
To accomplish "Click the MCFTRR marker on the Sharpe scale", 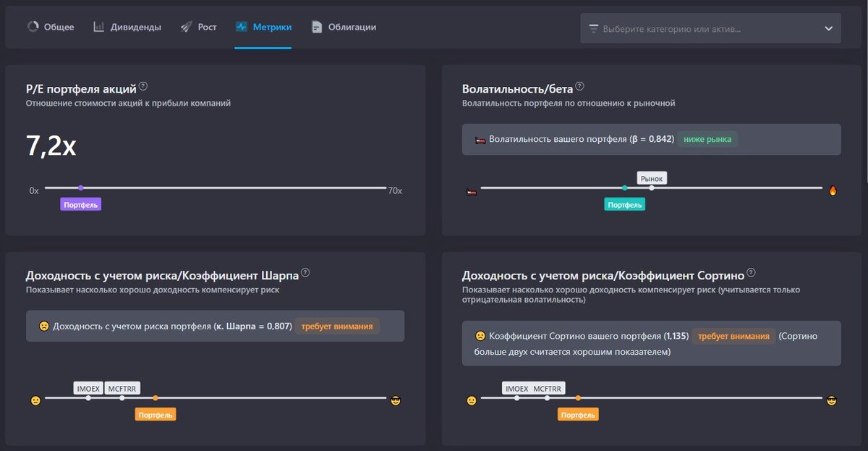I will (122, 389).
